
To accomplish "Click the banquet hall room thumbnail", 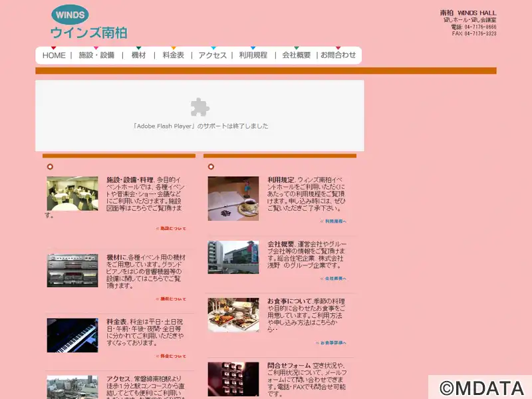I will pos(72,194).
